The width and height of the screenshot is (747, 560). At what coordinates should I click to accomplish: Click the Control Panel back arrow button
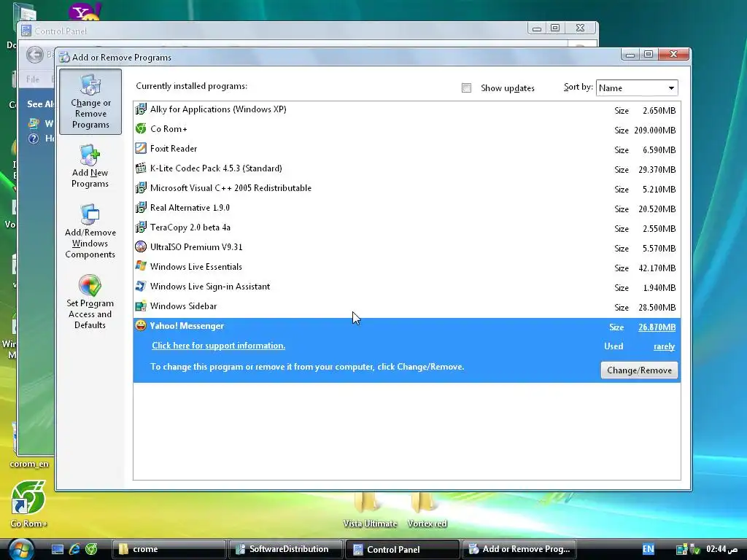point(35,55)
